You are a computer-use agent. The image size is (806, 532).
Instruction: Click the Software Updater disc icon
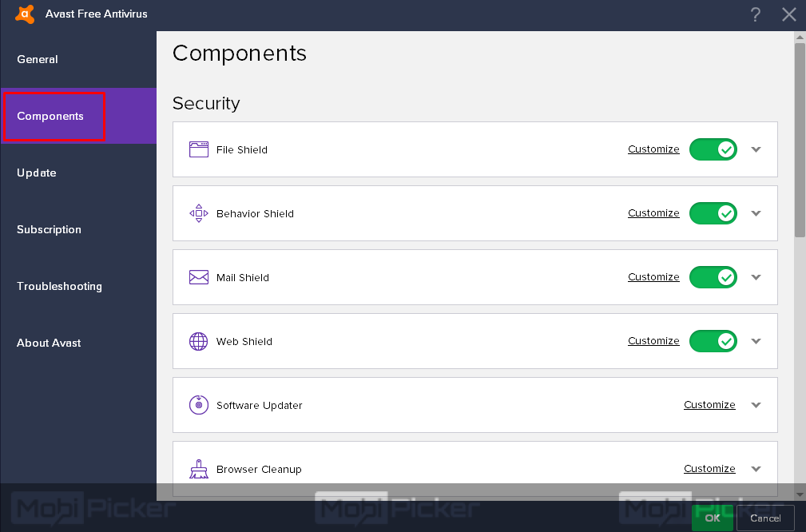click(x=198, y=405)
